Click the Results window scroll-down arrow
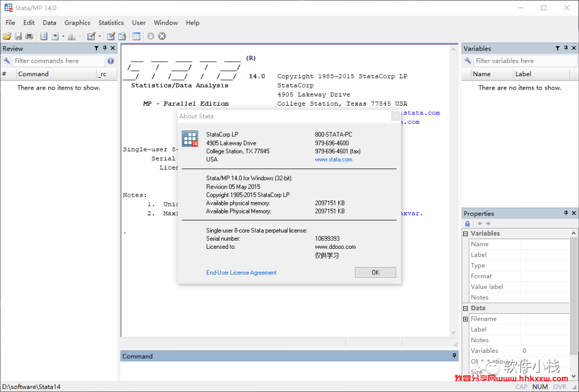Screen dimensions: 579x392 click(454, 332)
